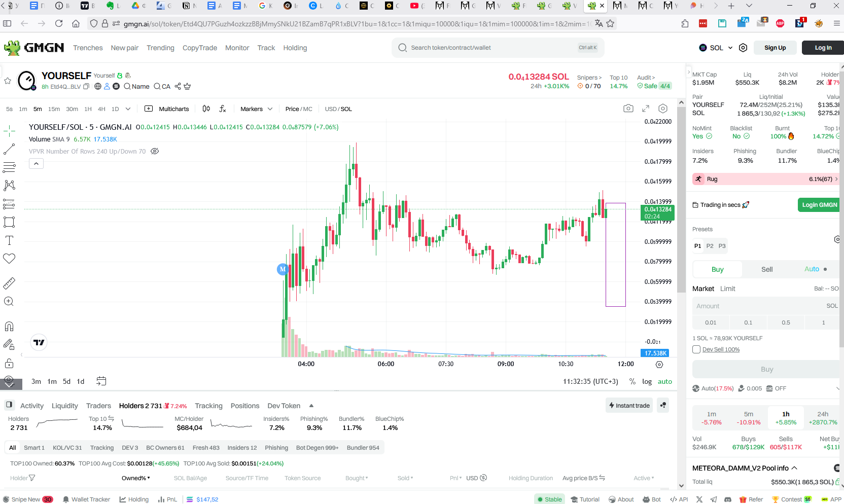844x504 pixels.
Task: Click the Log In button
Action: [x=823, y=48]
